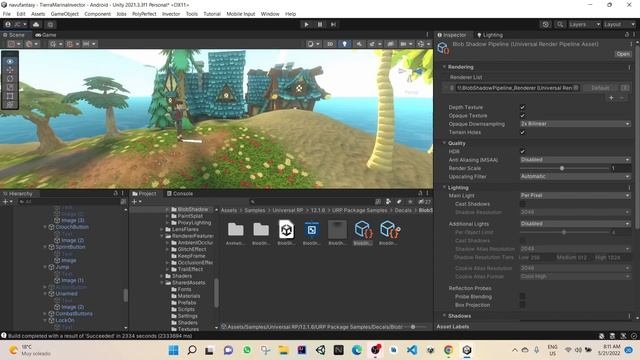The height and width of the screenshot is (360, 640).
Task: Collapse the Rendering section
Action: 444,67
